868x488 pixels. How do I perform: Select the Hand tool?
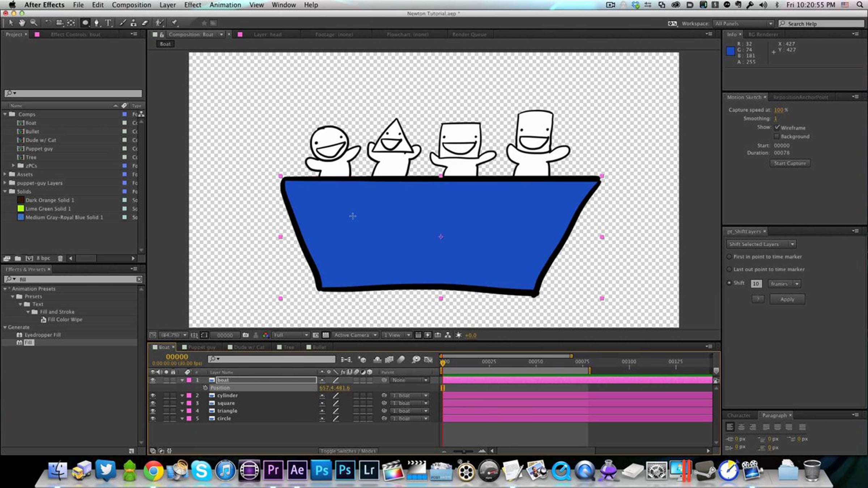pos(22,23)
